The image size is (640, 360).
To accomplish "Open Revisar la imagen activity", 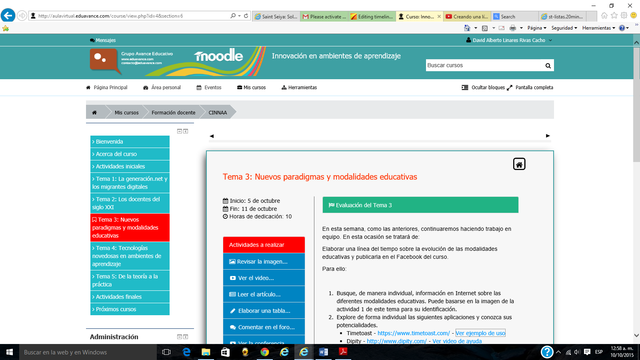I will (x=264, y=262).
